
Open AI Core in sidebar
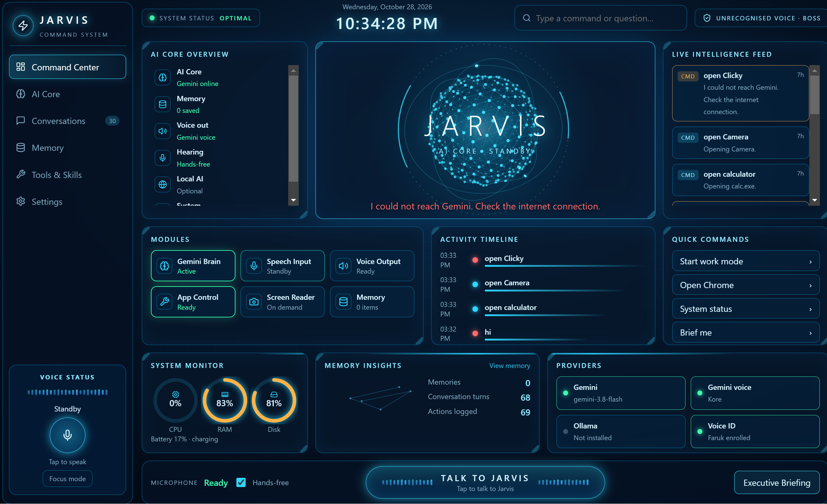[x=68, y=94]
